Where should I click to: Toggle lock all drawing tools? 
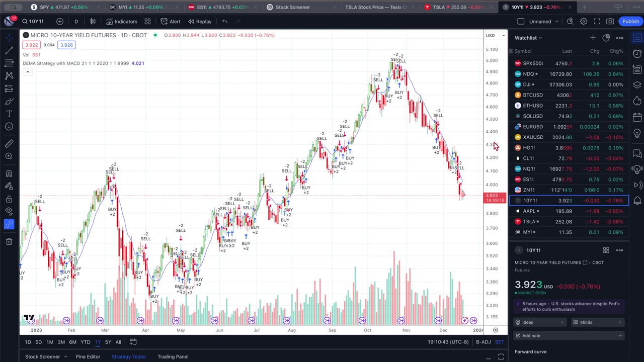point(9,199)
